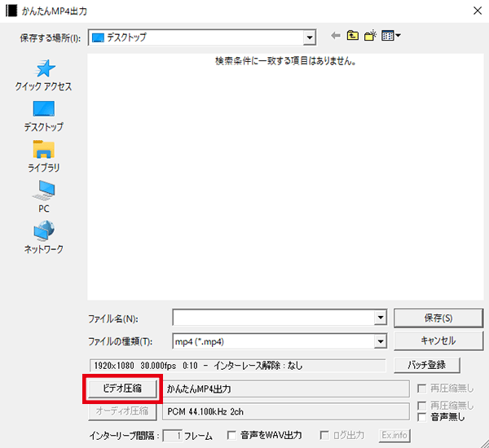The height and width of the screenshot is (448, 489).
Task: Expand the save location dropdown
Action: (x=310, y=37)
